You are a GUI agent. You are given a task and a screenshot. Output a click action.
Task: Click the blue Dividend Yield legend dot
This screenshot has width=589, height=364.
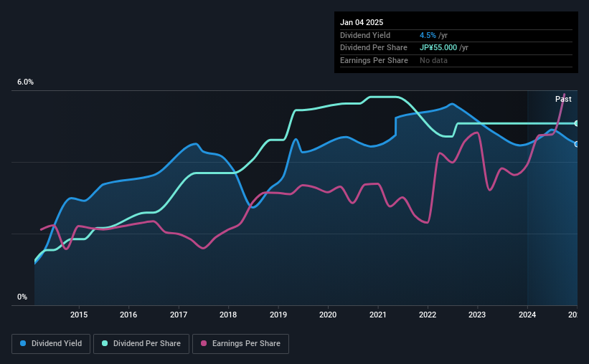coord(23,343)
